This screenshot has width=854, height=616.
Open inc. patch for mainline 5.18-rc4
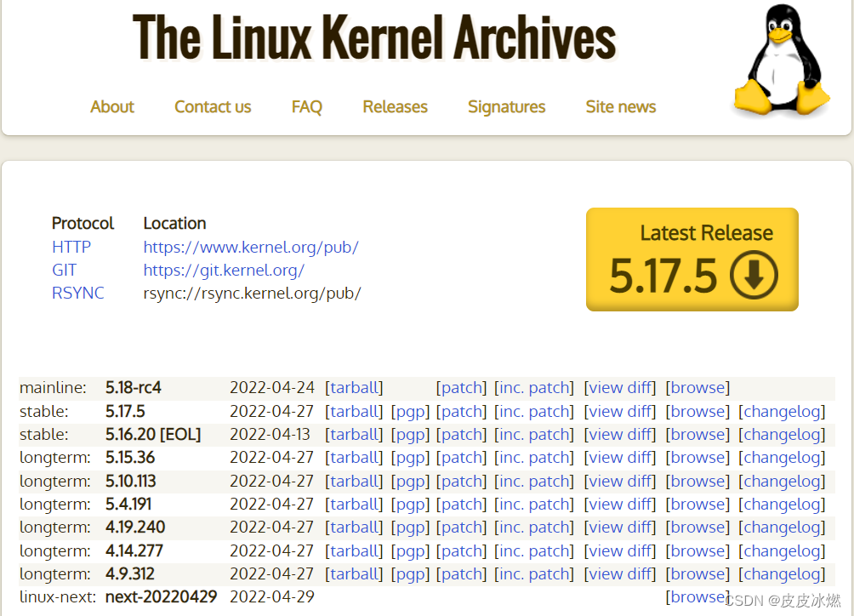click(x=534, y=388)
